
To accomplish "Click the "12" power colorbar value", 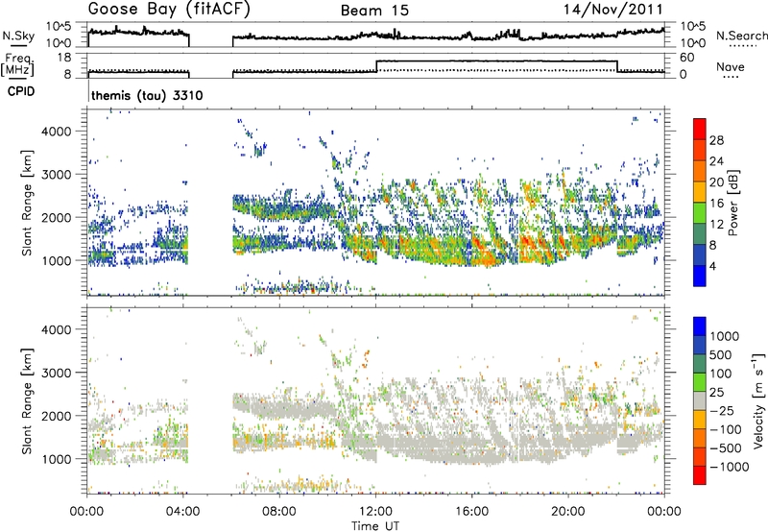I will coord(716,225).
